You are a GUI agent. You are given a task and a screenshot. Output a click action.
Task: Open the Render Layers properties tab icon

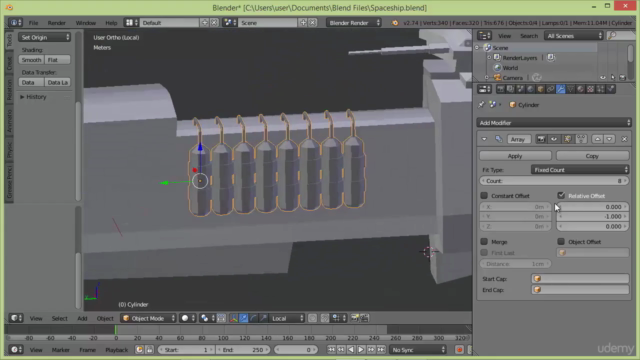click(510, 89)
